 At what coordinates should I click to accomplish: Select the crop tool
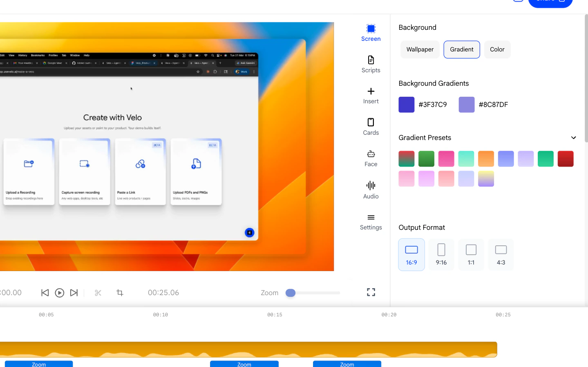(x=120, y=293)
